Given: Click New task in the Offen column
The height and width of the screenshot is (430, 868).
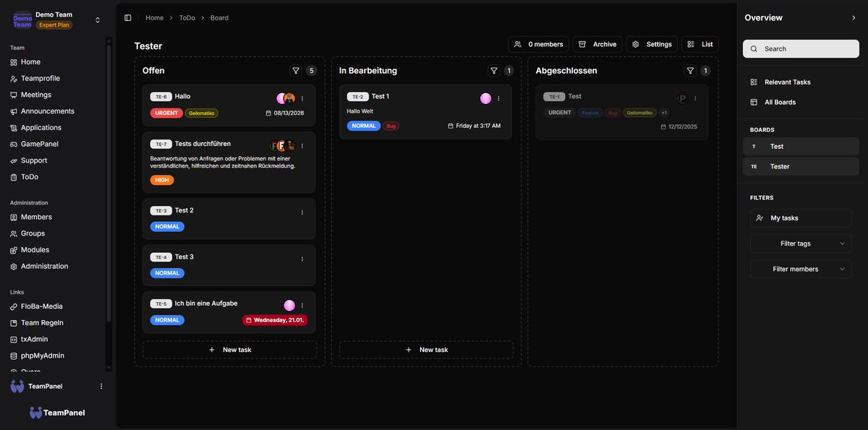Looking at the screenshot, I should tap(229, 349).
